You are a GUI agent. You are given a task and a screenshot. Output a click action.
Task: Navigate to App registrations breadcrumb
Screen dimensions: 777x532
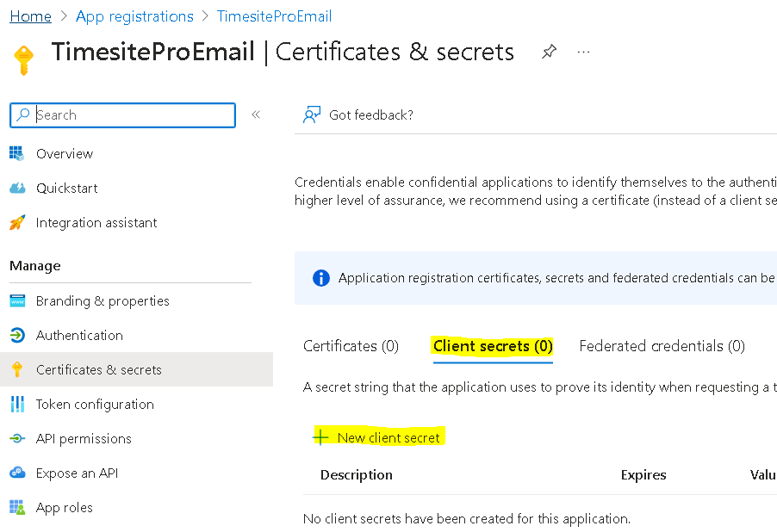pyautogui.click(x=134, y=16)
